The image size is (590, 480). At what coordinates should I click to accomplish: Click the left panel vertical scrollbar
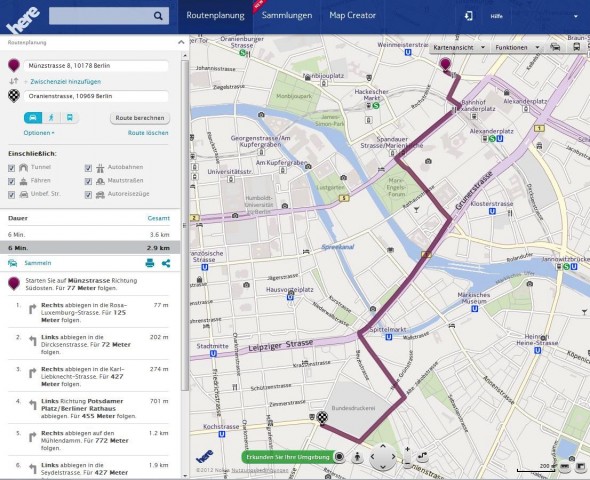point(185,226)
